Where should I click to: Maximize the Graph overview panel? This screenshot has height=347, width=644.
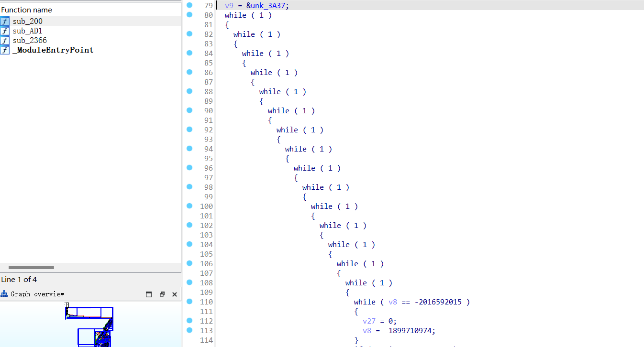149,294
